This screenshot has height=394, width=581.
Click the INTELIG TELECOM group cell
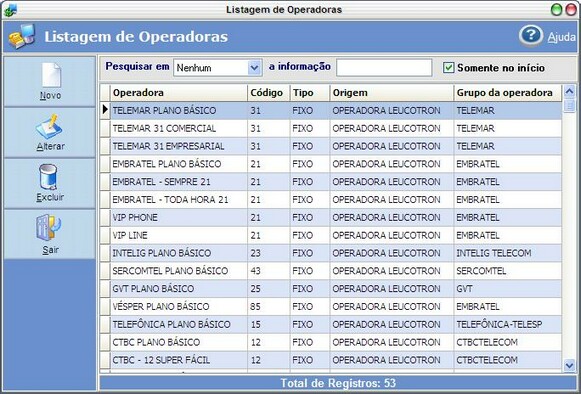coord(508,253)
